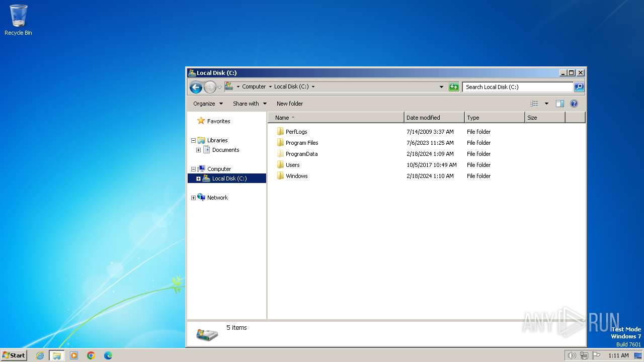Click the monitor icon in system tray
The width and height of the screenshot is (644, 362).
[x=637, y=355]
